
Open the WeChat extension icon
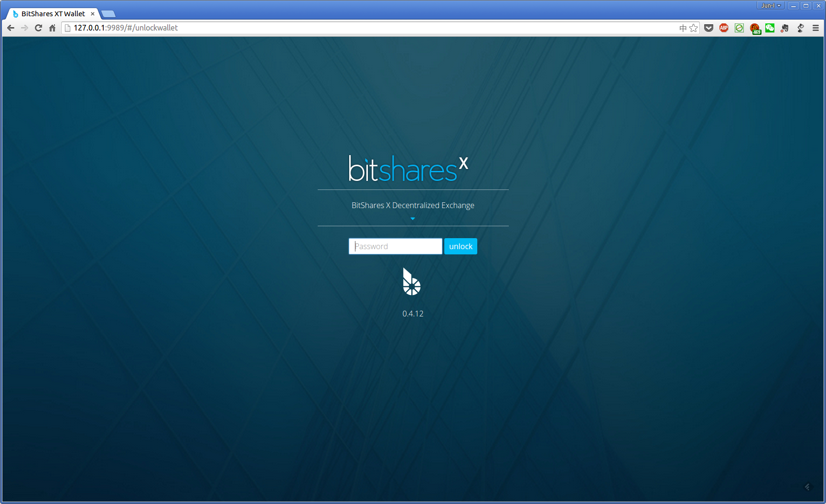point(770,28)
